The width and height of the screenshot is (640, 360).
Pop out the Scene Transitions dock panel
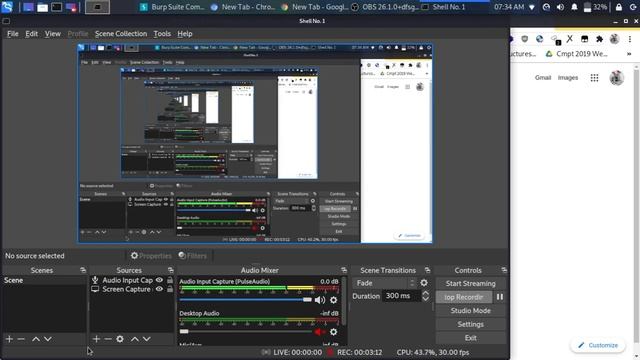[x=427, y=270]
